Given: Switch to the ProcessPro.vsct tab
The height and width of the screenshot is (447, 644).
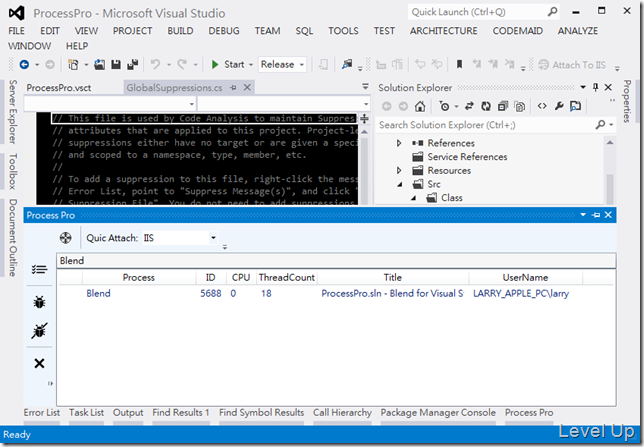Looking at the screenshot, I should coord(59,88).
